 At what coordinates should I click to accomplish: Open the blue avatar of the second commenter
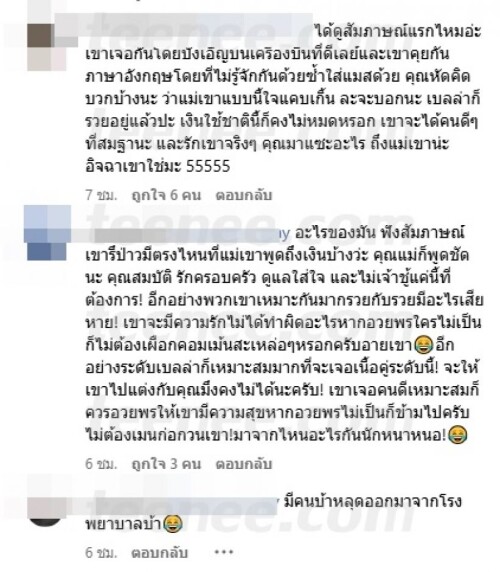(47, 233)
